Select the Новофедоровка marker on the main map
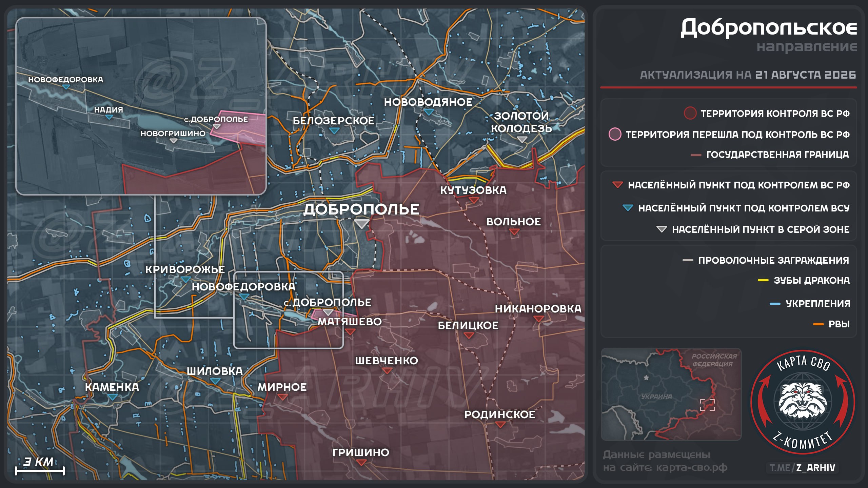868x488 pixels. [x=244, y=297]
